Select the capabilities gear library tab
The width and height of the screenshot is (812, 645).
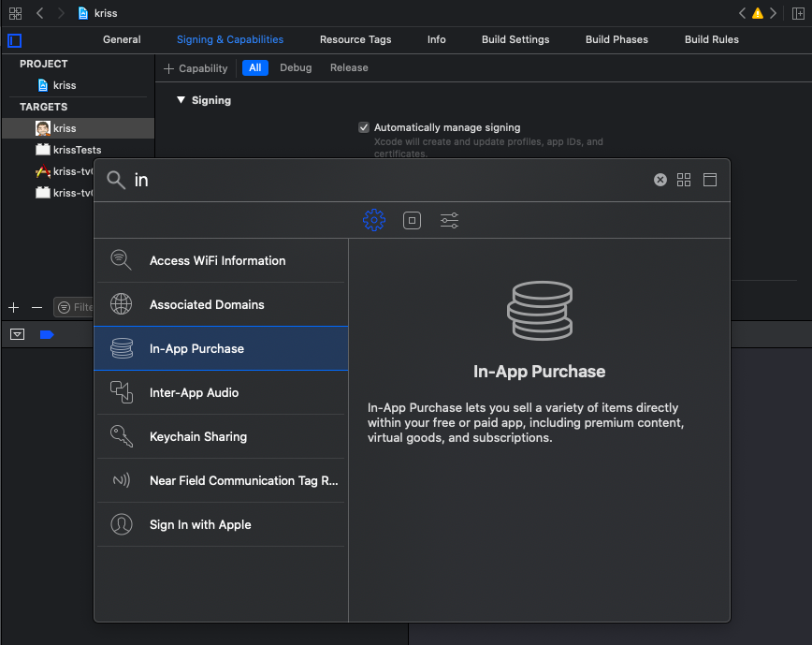click(374, 220)
